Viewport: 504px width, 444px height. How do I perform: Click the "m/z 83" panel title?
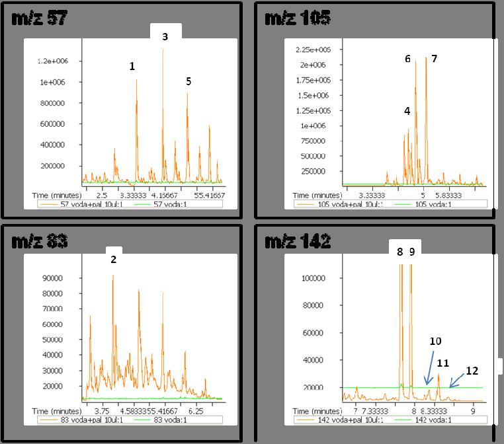pyautogui.click(x=40, y=241)
